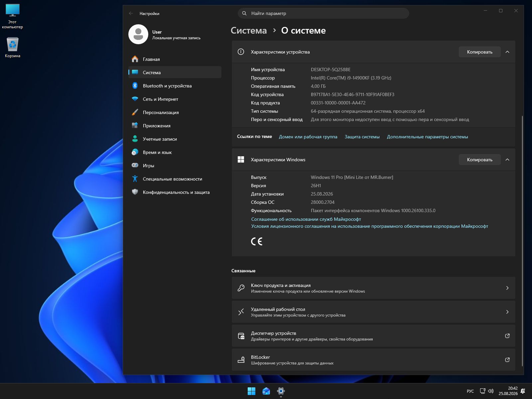
Task: Copy device specifications with Копировать
Action: 479,52
